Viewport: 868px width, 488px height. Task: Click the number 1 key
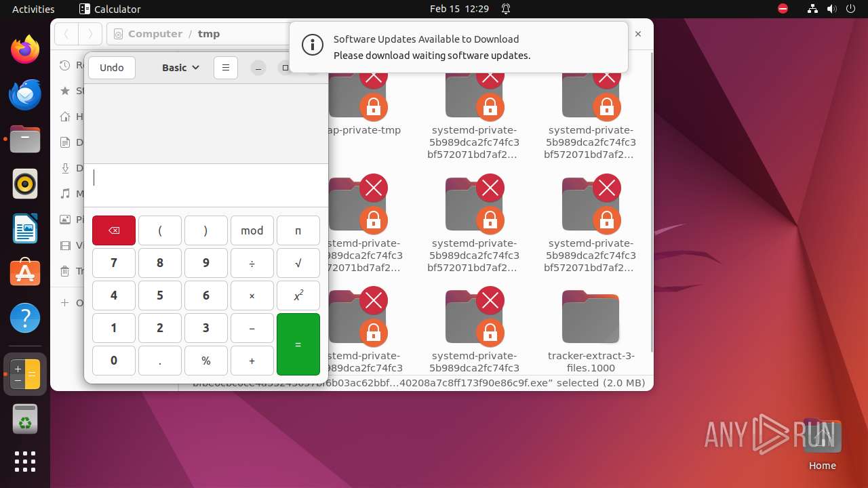pos(114,328)
